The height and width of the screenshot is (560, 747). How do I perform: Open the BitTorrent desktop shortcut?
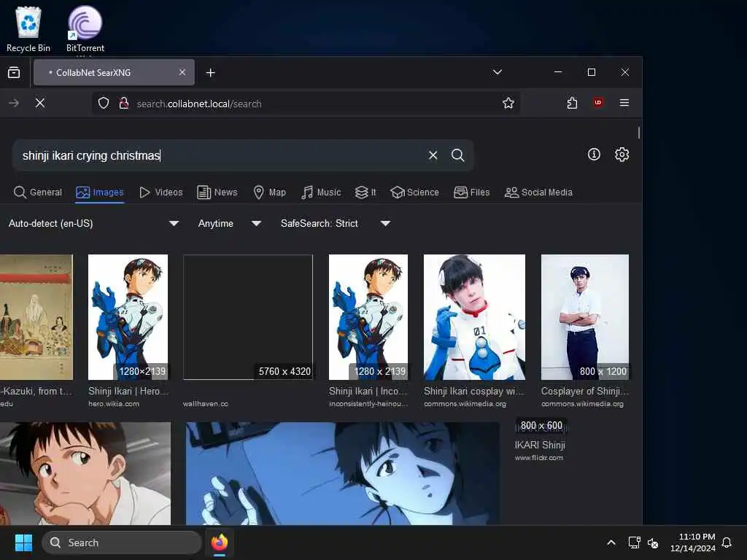85,28
